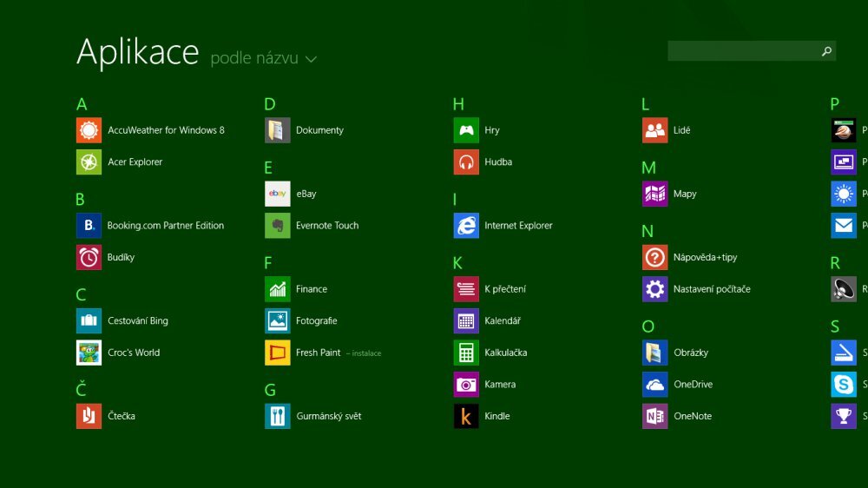This screenshot has height=488, width=868.
Task: Open Lidé people icon
Action: point(654,130)
